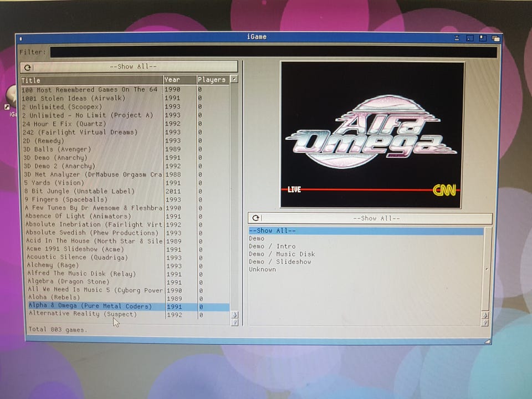Select 242 (Fairlight Virtual Dreams)
The image size is (532, 399).
[126, 132]
